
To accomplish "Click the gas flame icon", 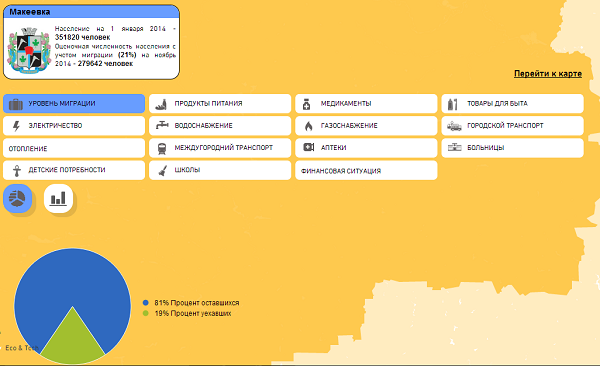I will tap(308, 126).
